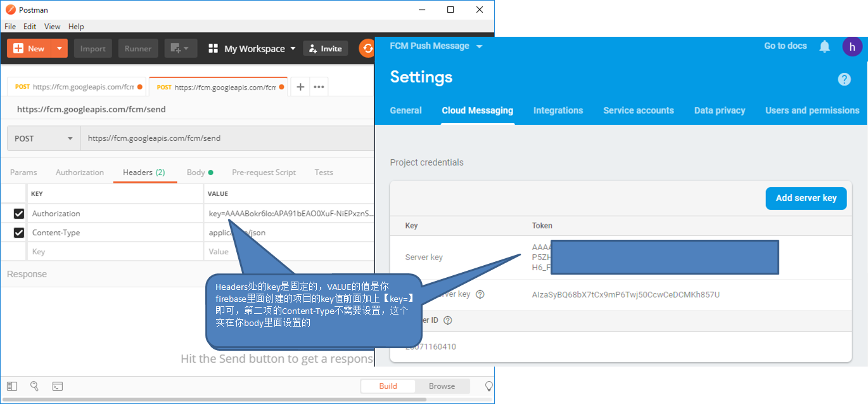Click the empty Key placeholder field
Image resolution: width=868 pixels, height=404 pixels.
pos(115,252)
